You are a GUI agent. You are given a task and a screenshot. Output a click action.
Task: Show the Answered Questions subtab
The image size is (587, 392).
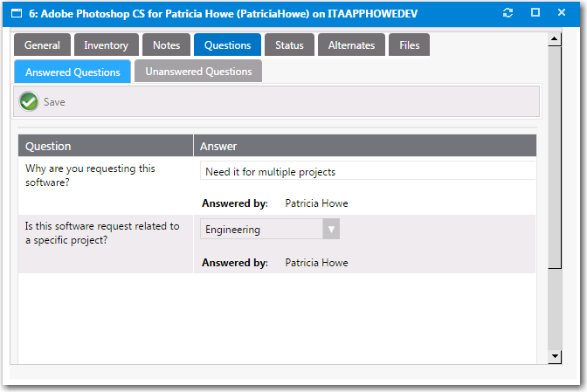(73, 72)
